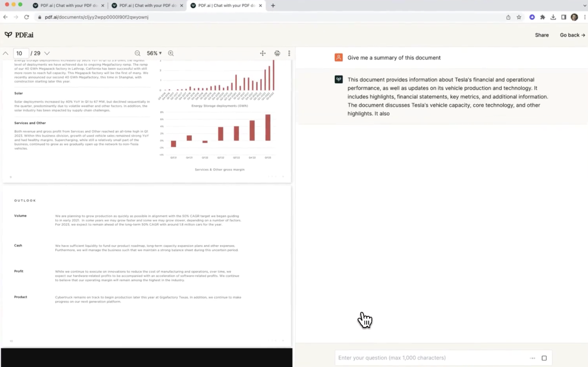The image size is (588, 367).
Task: Go to next PDF page with down chevron
Action: 47,53
